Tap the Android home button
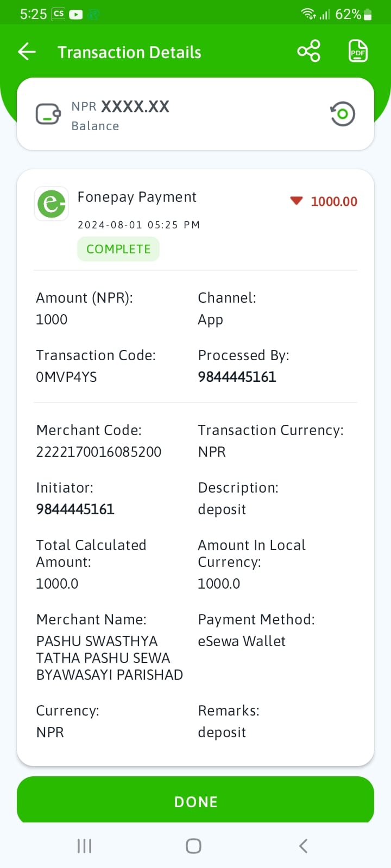Screen dimensions: 391x868 tap(194, 846)
